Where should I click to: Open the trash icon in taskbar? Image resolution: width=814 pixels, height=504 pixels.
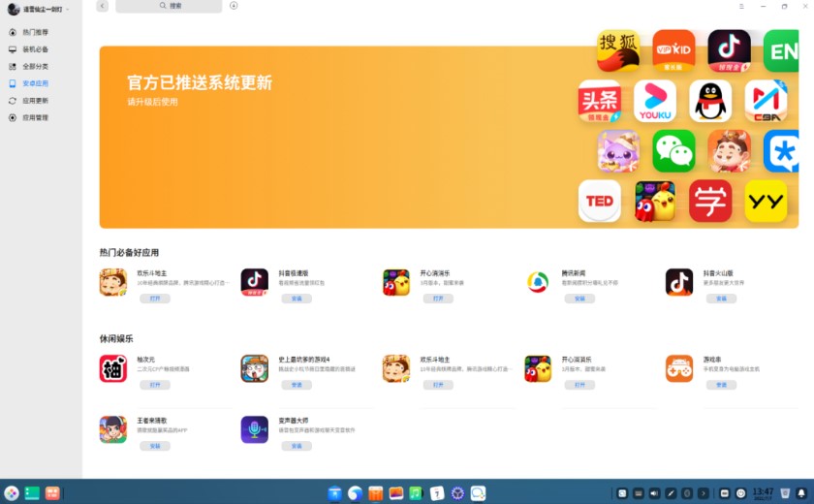click(786, 492)
